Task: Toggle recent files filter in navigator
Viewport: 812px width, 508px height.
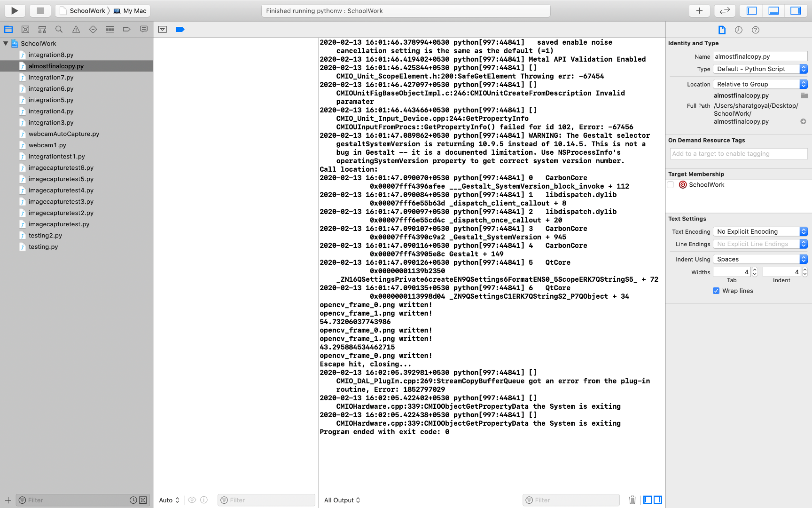Action: coord(133,500)
